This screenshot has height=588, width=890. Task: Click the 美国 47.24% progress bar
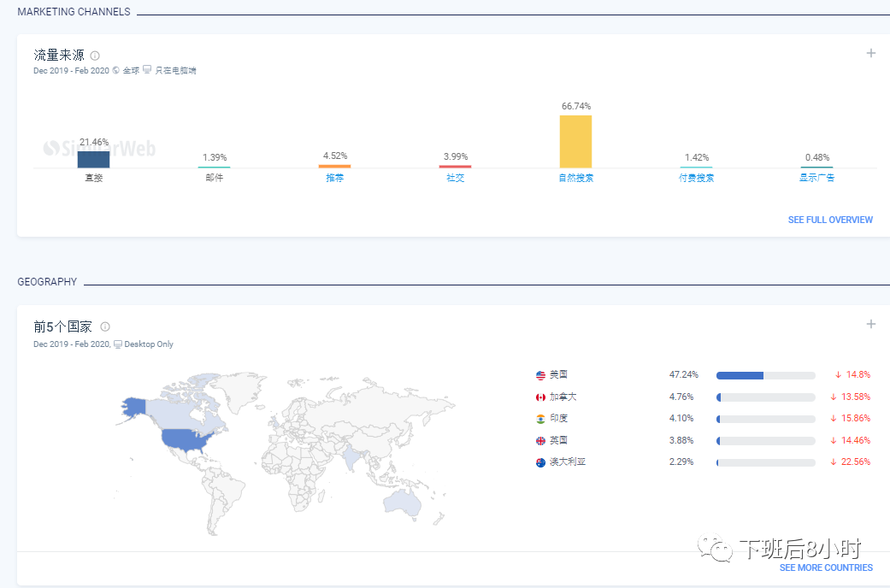[766, 376]
